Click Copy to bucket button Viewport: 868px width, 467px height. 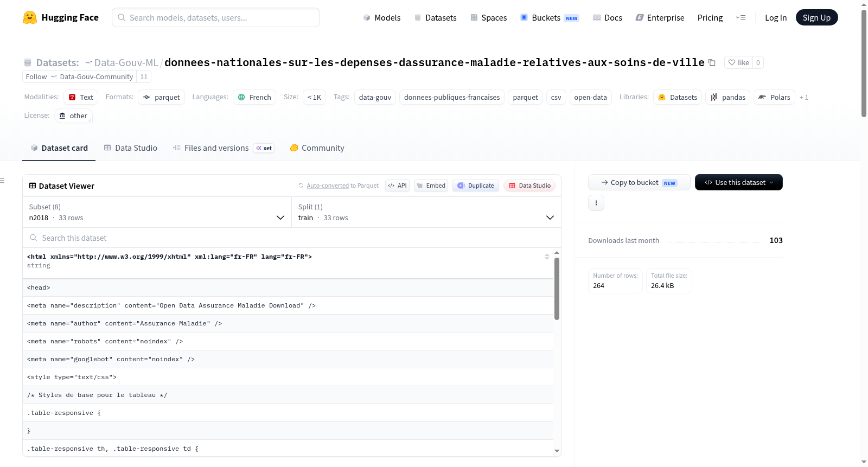639,182
